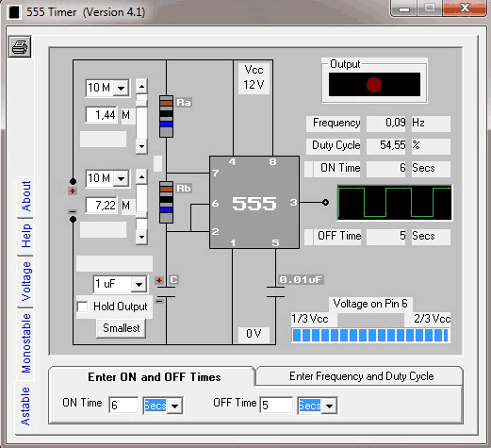Switch to the Monostable tab
The image size is (491, 448).
click(x=25, y=343)
